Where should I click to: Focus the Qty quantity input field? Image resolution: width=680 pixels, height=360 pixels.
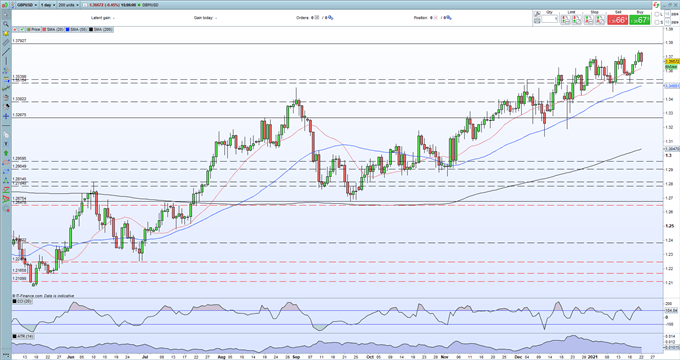[x=549, y=19]
